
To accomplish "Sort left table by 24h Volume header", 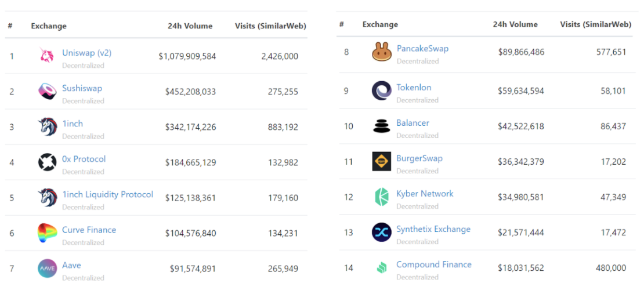I will coord(190,26).
